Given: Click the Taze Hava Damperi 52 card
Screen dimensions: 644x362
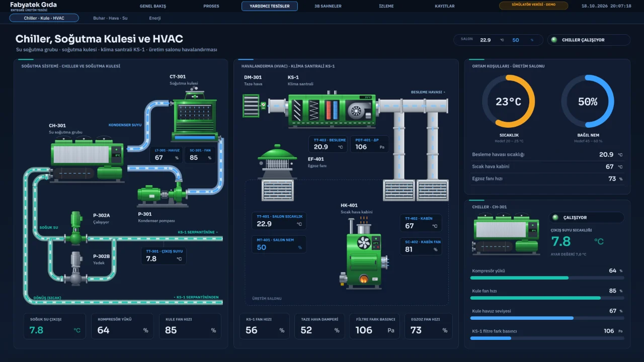Looking at the screenshot, I should click(x=318, y=326).
